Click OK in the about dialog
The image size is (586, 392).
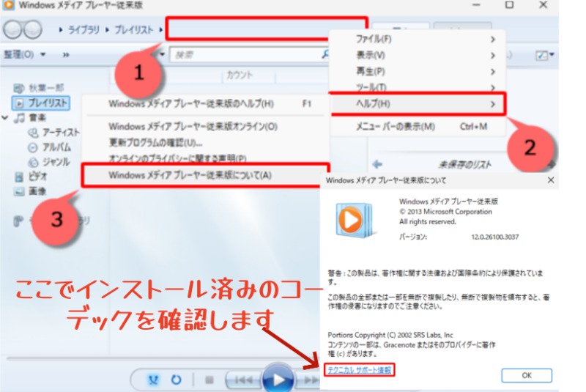[527, 375]
